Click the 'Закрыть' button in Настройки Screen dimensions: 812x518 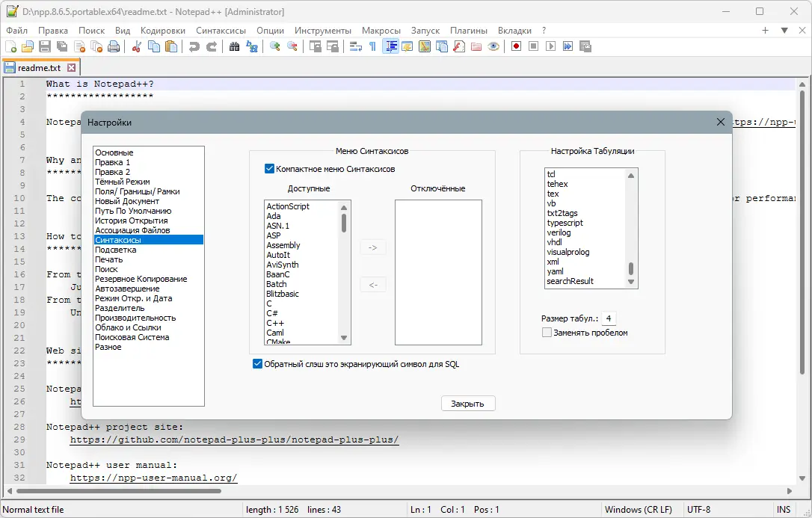point(467,403)
